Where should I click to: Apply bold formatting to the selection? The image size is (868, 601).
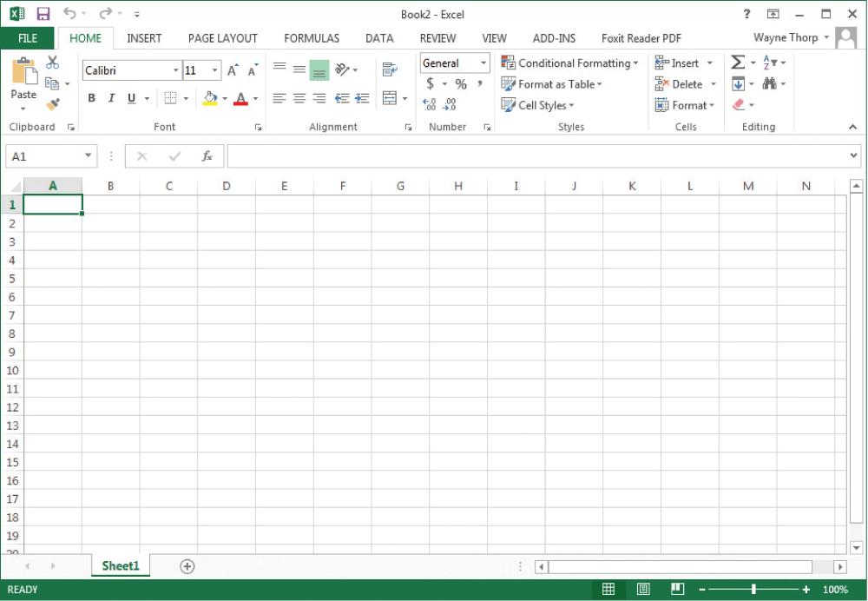(91, 98)
